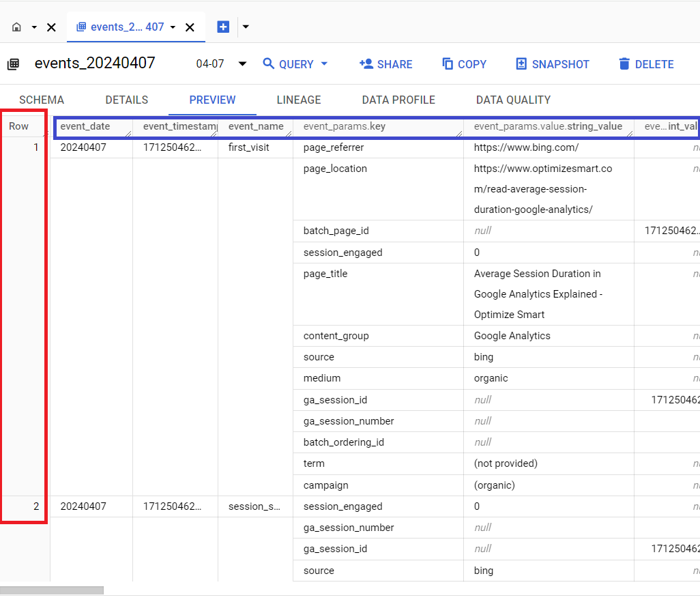Click the session_s... event name cell
Viewport: 700px width, 602px height.
coord(254,506)
